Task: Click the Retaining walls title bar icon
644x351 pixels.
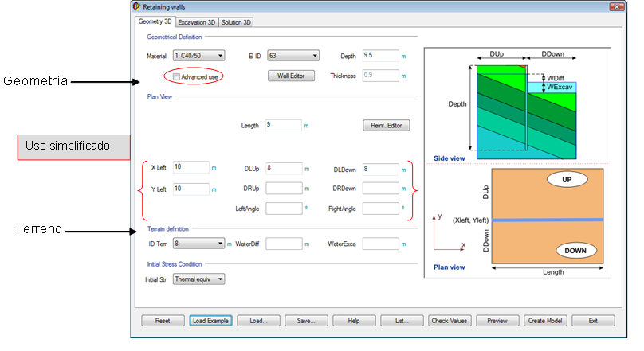Action: 137,6
